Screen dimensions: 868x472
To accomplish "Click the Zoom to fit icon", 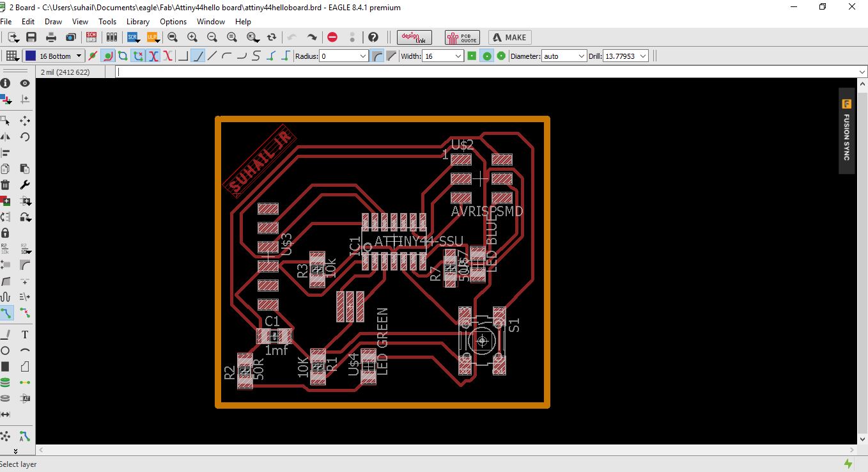I will (x=173, y=38).
